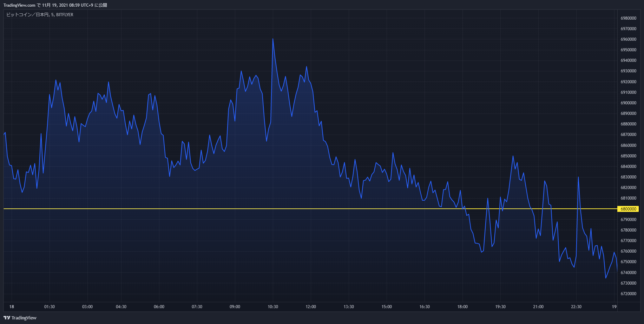644x324 pixels.
Task: Click the 18 date label on time axis
Action: pos(12,307)
